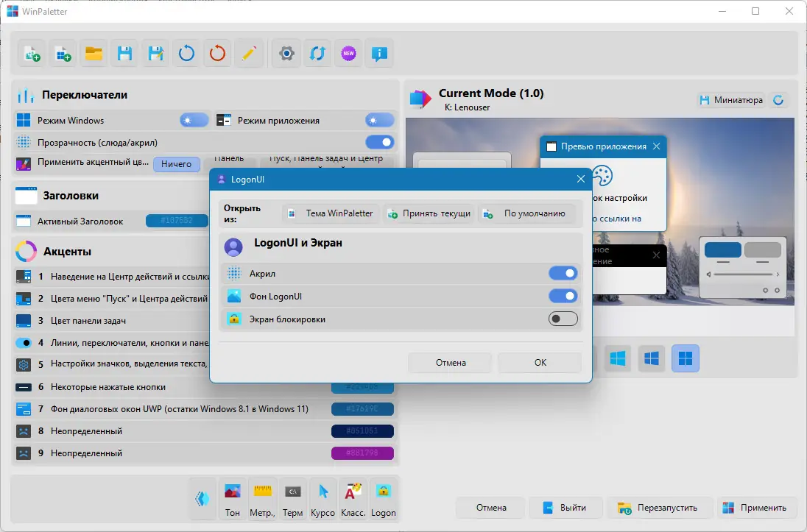This screenshot has width=807, height=532.
Task: Click Отмена in the LogonUI dialog
Action: [451, 363]
